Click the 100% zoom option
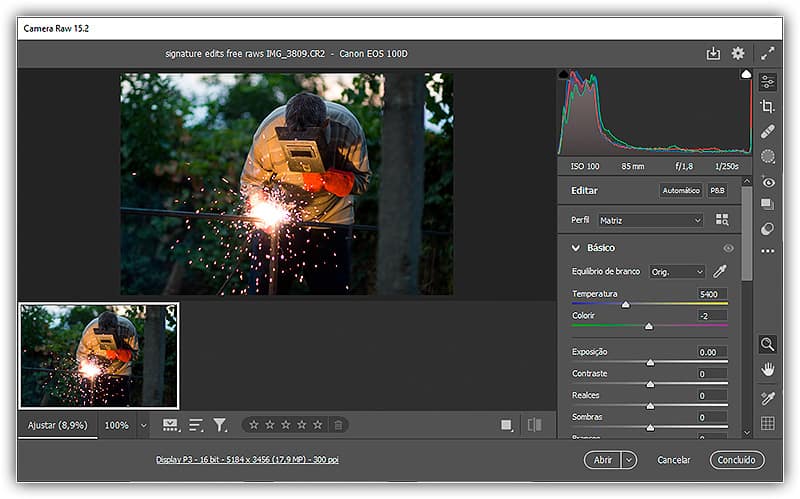800x499 pixels. [116, 425]
